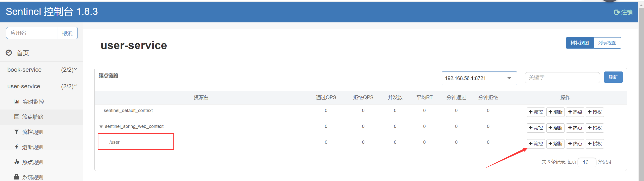Add 熔断 rule for sentinel_default_context

[x=555, y=112]
